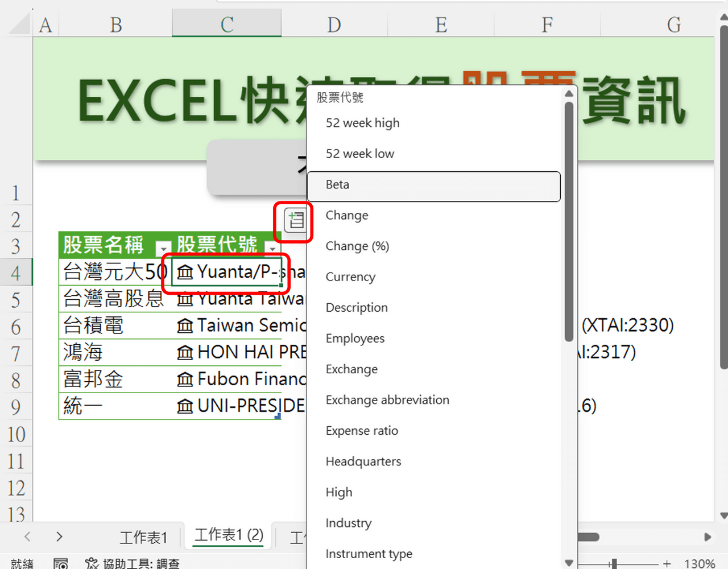
Task: Select the Beta field
Action: point(434,186)
